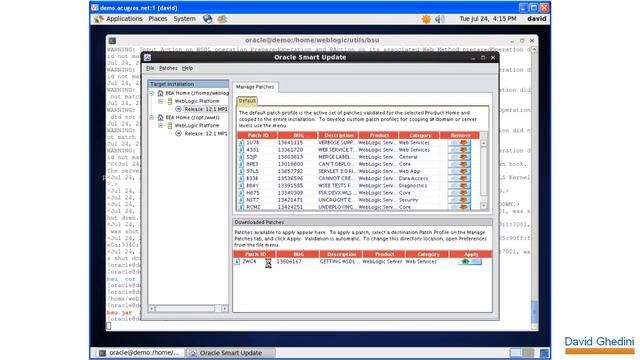Screen dimensions: 640x360
Task: Open weather applet sun icon
Action: point(426,19)
